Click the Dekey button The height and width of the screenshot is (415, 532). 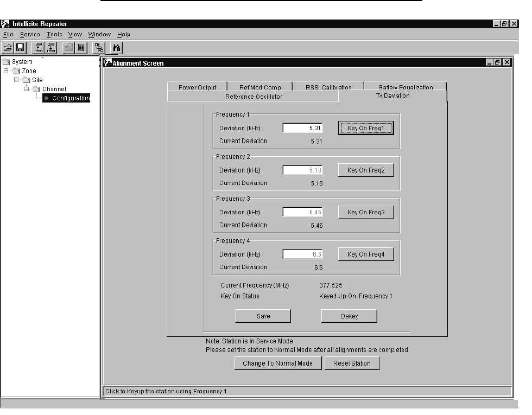click(349, 316)
